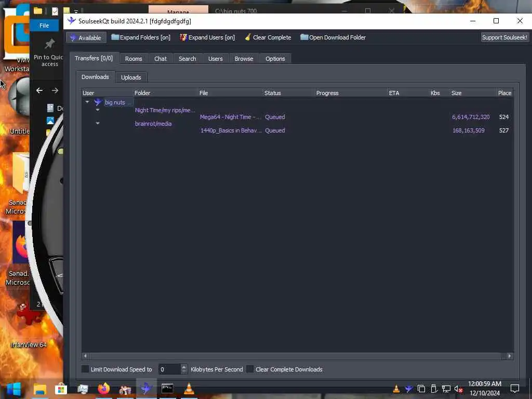Open the Users tab
The width and height of the screenshot is (532, 399).
coord(216,59)
